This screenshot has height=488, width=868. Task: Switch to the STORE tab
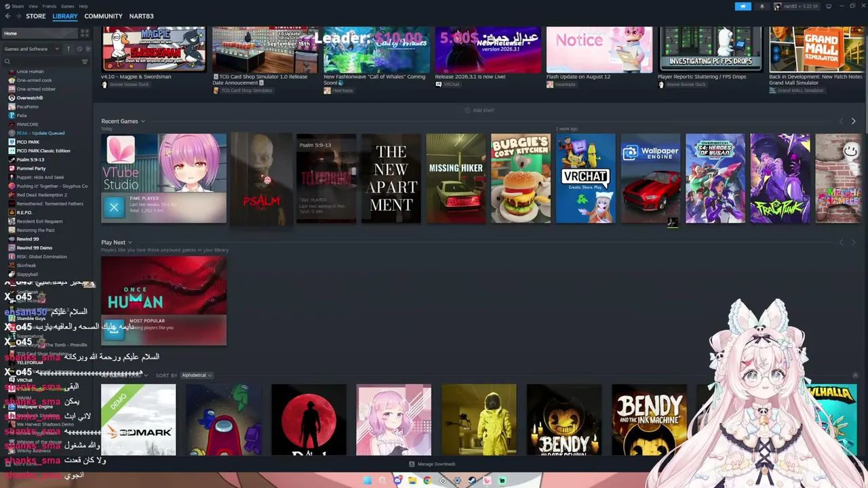click(x=36, y=16)
